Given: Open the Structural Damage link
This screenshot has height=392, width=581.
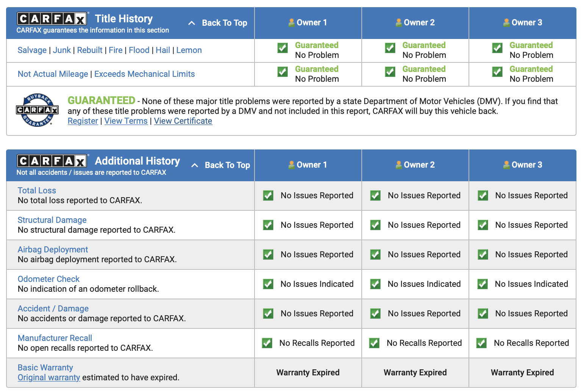Looking at the screenshot, I should click(x=52, y=220).
